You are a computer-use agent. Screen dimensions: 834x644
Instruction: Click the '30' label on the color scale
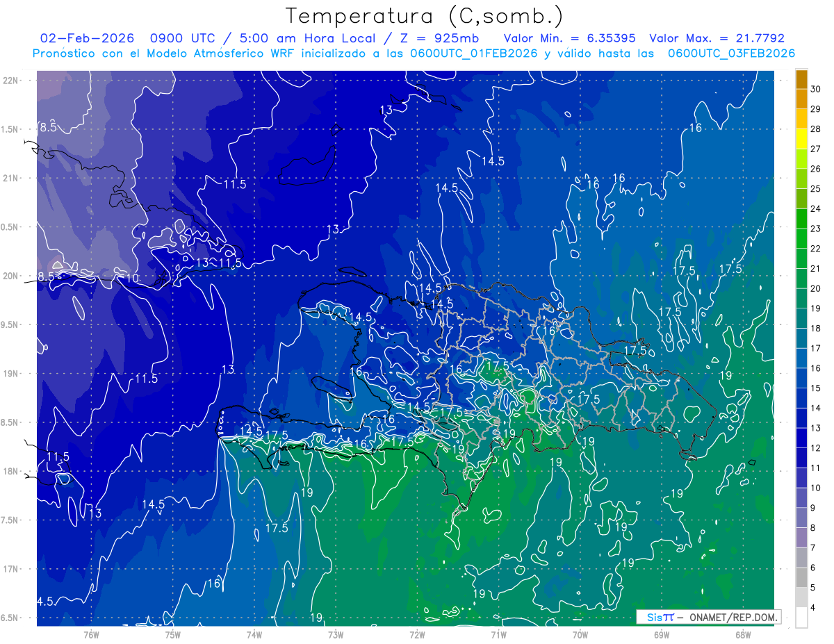pos(816,90)
